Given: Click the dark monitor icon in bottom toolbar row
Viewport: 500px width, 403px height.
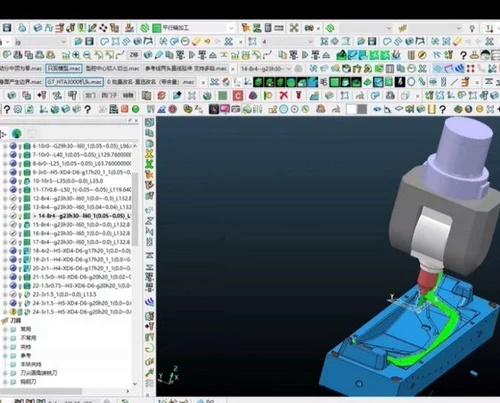Looking at the screenshot, I should [214, 109].
